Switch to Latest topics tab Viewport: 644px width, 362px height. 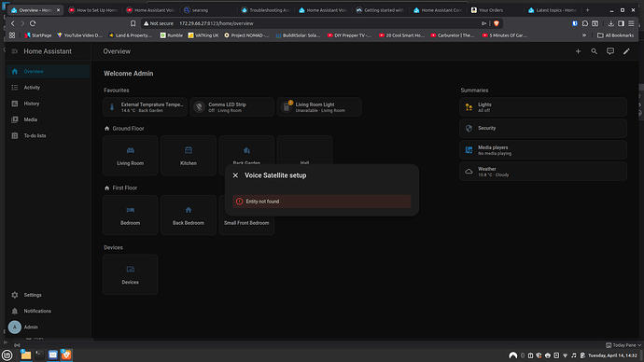[553, 10]
